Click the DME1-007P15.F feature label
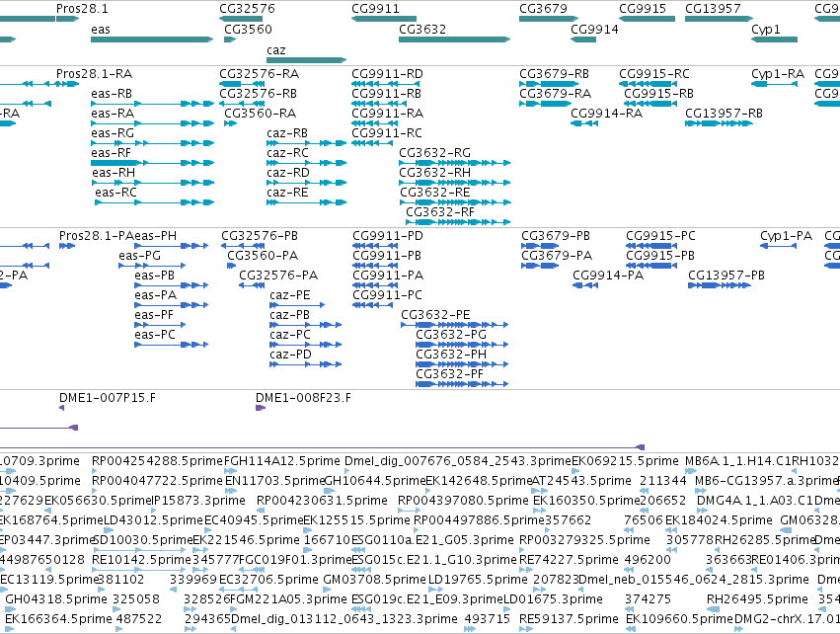This screenshot has width=840, height=634. pyautogui.click(x=108, y=398)
